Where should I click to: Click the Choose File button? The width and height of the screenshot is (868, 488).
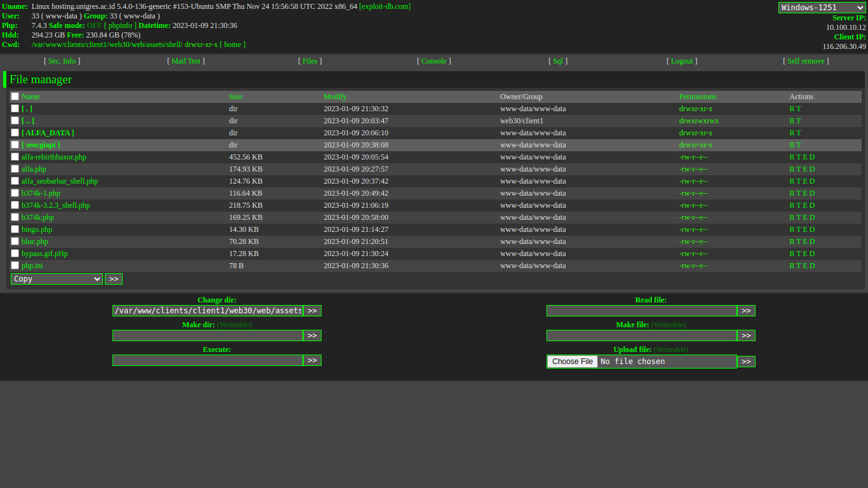click(x=573, y=362)
